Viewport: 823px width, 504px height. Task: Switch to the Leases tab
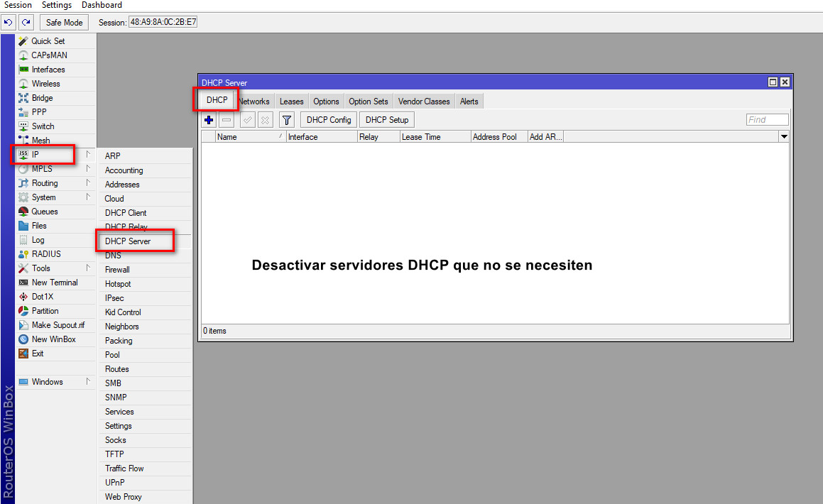[x=291, y=101]
